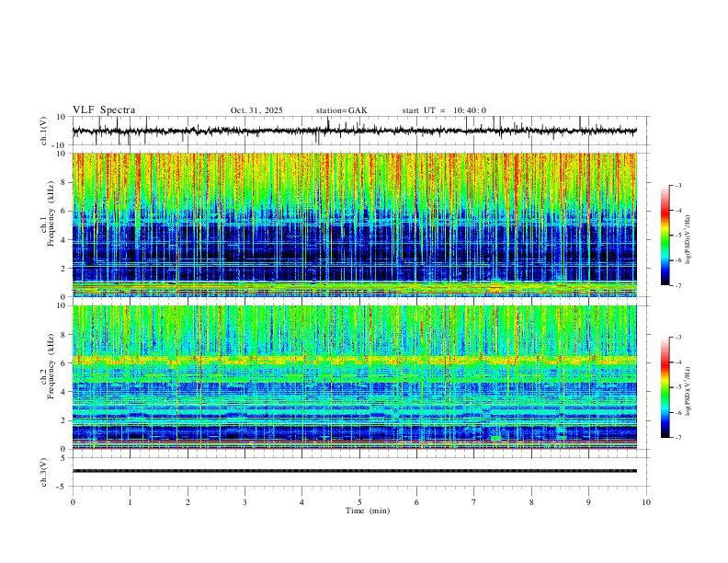728x563 pixels.
Task: Click the "-5" tick on ch.2 colorbar
Action: pos(677,387)
